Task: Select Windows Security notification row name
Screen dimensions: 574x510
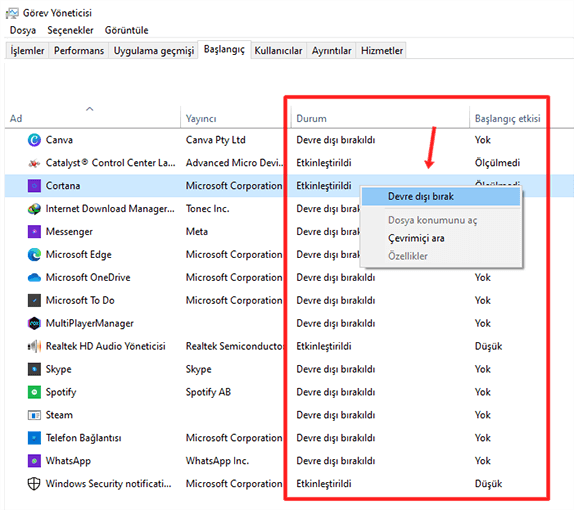Action: [x=108, y=484]
